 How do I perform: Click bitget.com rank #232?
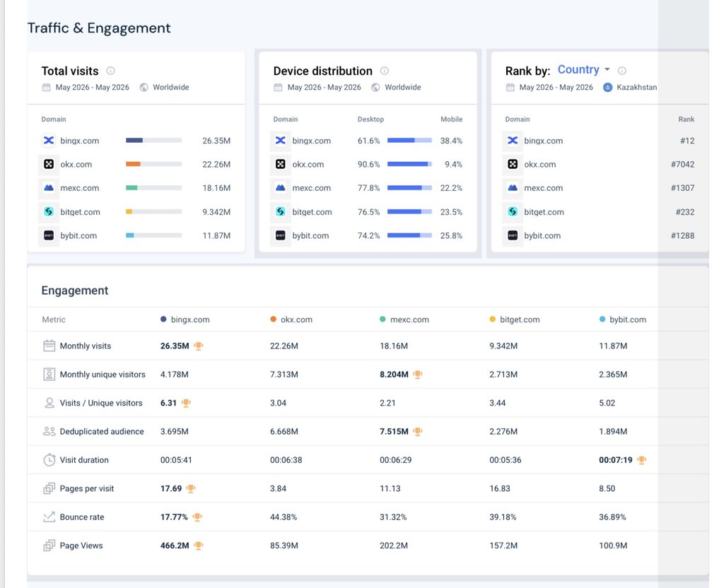tap(685, 212)
